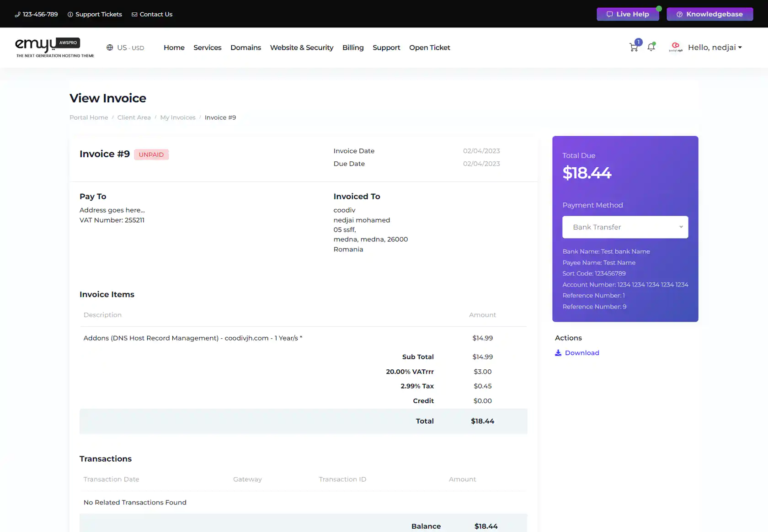This screenshot has width=768, height=532.
Task: Open the US - USD currency selector
Action: point(125,48)
